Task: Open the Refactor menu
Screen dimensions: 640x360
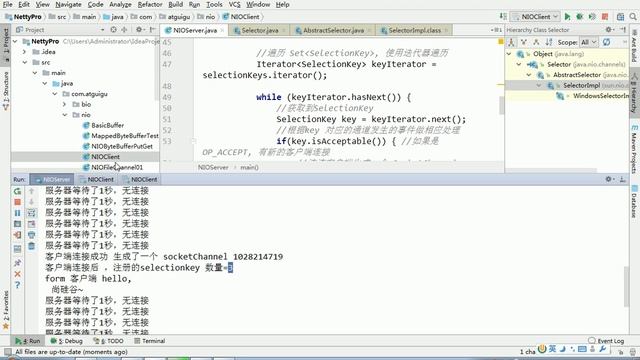Action: pyautogui.click(x=150, y=4)
